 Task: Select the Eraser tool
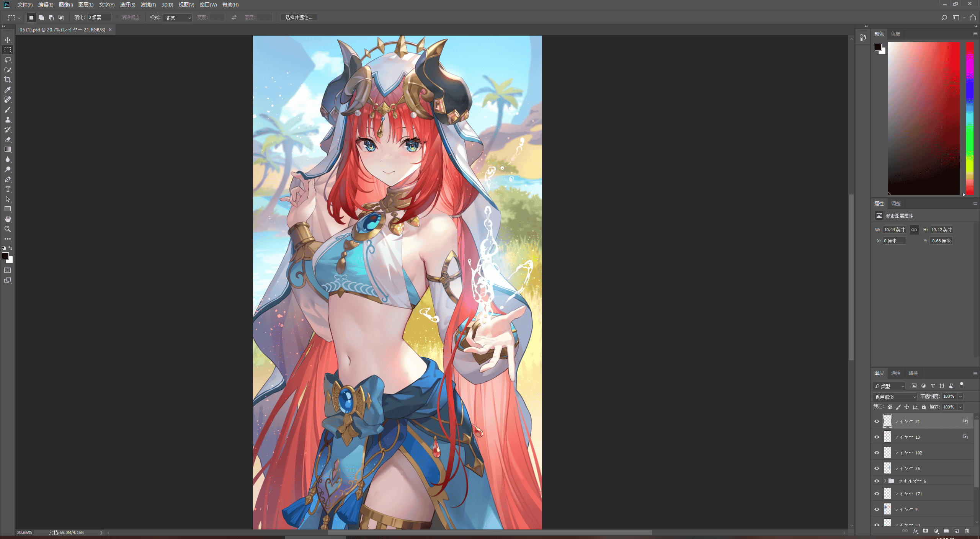8,139
